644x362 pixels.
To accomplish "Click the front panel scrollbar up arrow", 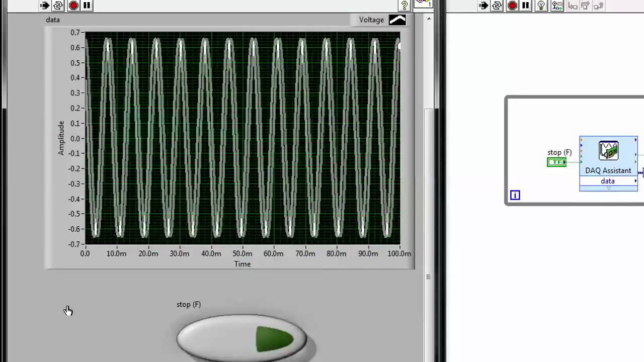I will tap(429, 19).
